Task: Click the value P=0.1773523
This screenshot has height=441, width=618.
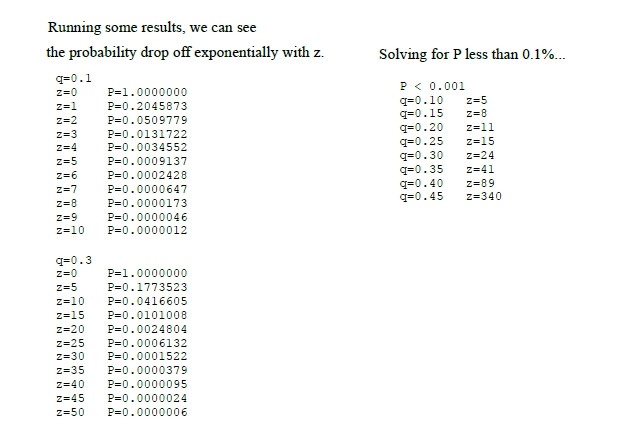Action: pyautogui.click(x=147, y=287)
